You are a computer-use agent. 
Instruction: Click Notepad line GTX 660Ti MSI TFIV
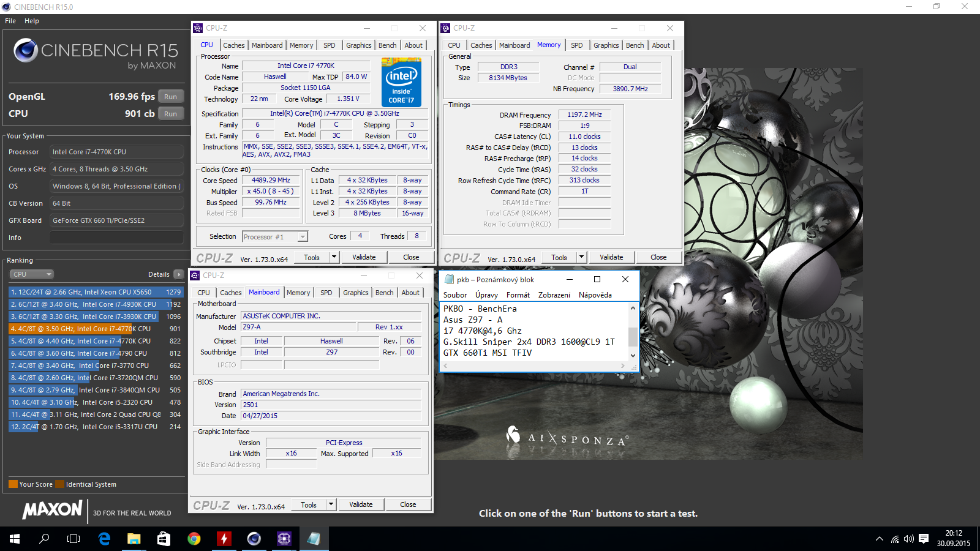pos(488,353)
